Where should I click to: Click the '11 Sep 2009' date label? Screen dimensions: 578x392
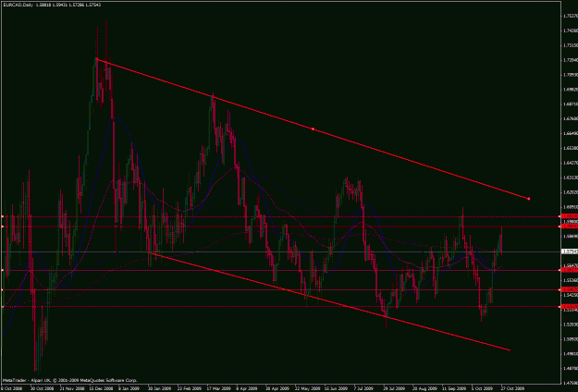tap(454, 388)
